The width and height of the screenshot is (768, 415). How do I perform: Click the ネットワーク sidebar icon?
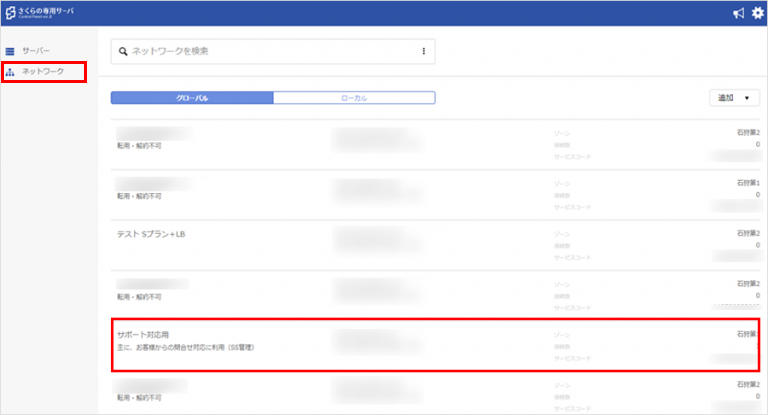[x=10, y=72]
